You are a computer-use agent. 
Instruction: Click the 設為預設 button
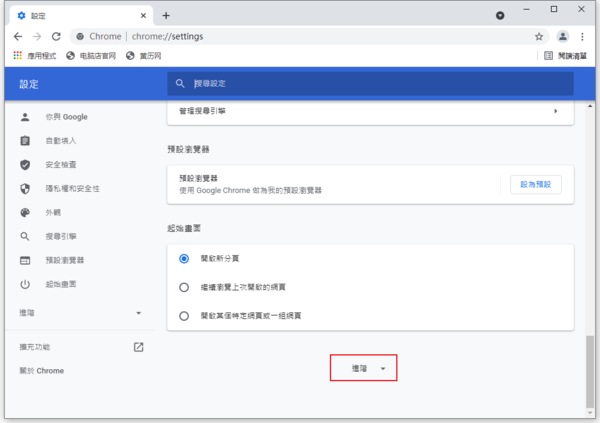tap(535, 184)
